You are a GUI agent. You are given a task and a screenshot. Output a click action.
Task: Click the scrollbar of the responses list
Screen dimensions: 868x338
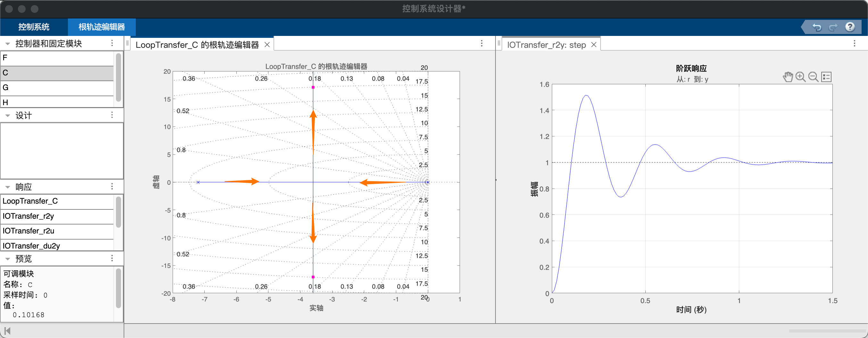[x=118, y=212]
